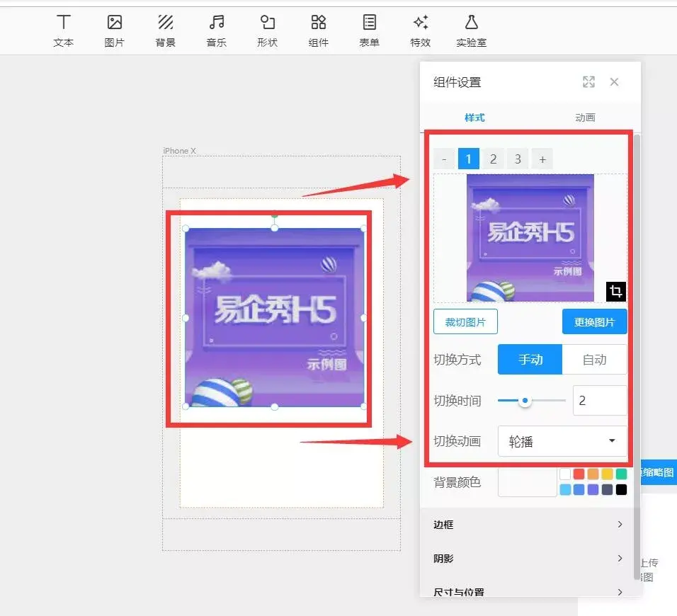Switch to the 动画 tab
Screen dimensions: 677x616
tap(585, 118)
